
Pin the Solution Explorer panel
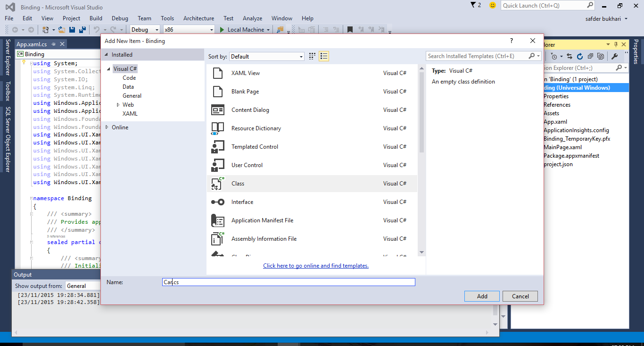[x=615, y=44]
